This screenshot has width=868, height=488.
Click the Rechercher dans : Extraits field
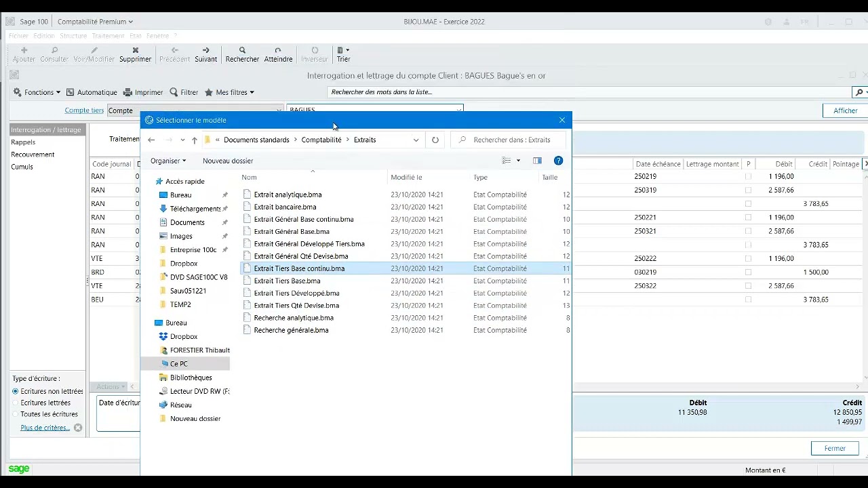tap(509, 140)
